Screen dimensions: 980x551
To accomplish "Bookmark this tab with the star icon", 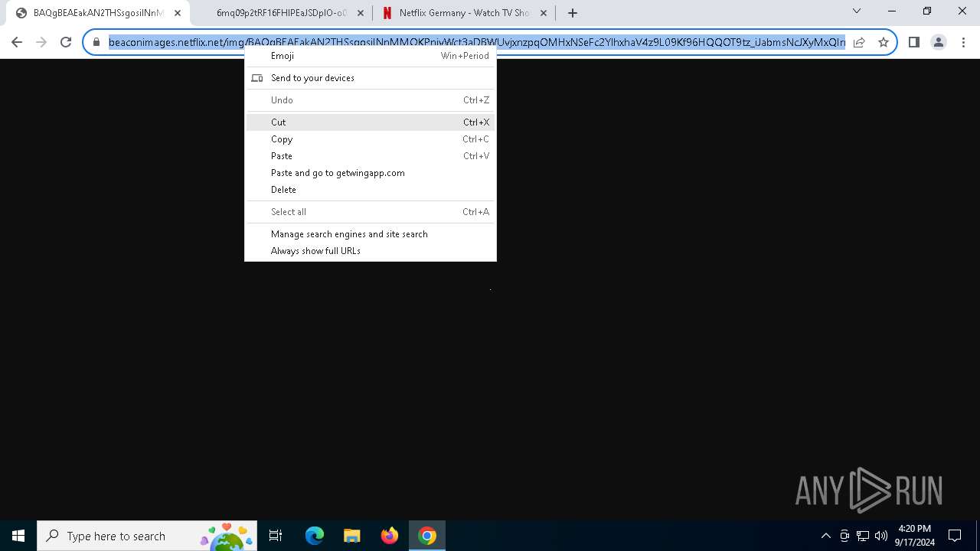I will point(883,42).
